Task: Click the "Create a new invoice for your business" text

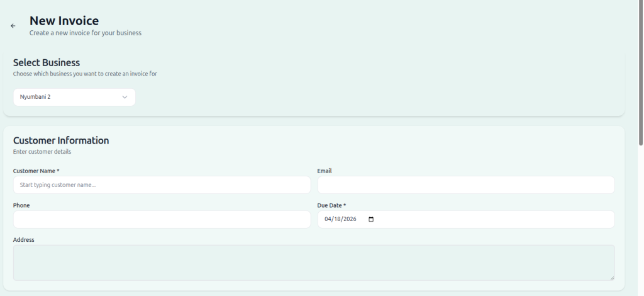Action: coord(86,33)
